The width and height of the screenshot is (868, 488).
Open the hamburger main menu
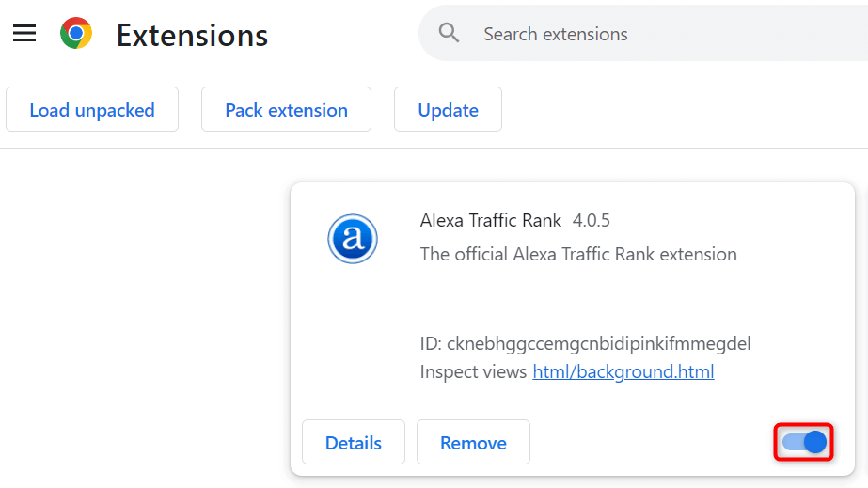24,34
